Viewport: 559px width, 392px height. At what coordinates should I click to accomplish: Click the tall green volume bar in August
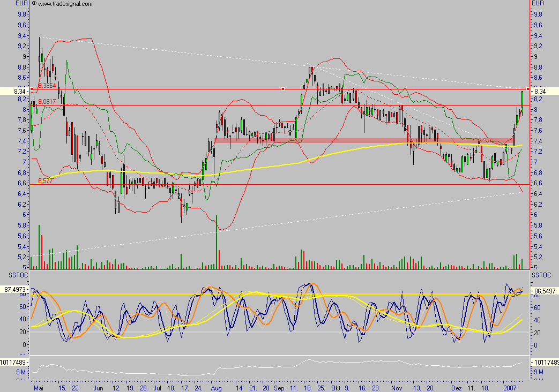click(217, 241)
